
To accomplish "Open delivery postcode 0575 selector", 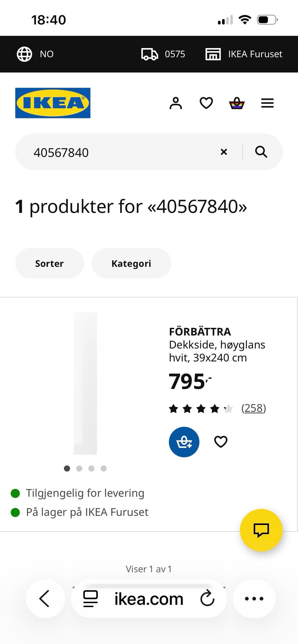I will click(x=163, y=54).
